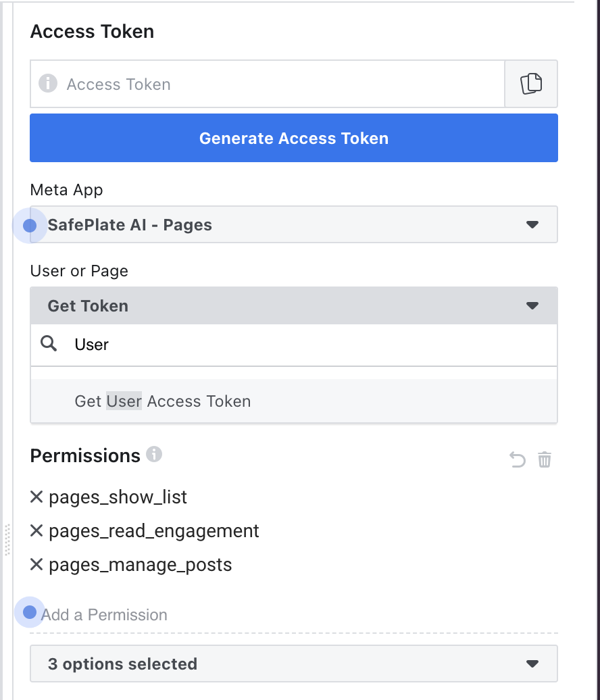Click the Generate Access Token button
600x700 pixels.
(x=293, y=138)
